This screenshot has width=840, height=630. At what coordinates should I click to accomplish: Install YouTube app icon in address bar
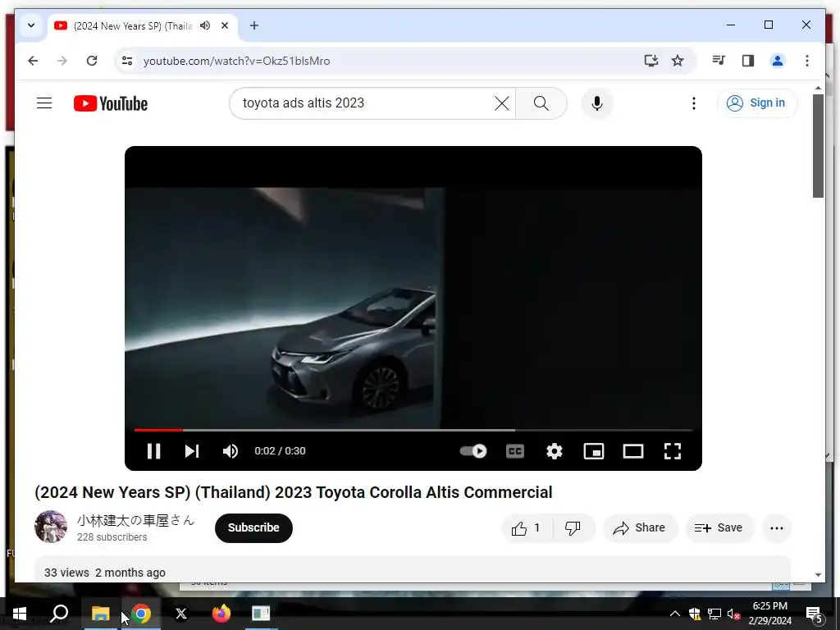tap(651, 61)
